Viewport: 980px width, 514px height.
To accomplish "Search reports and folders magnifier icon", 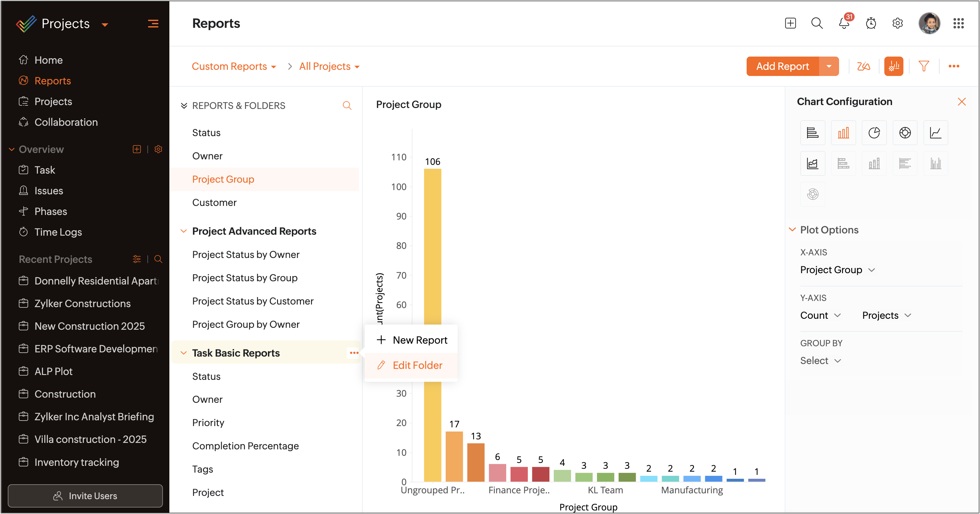I will point(346,105).
